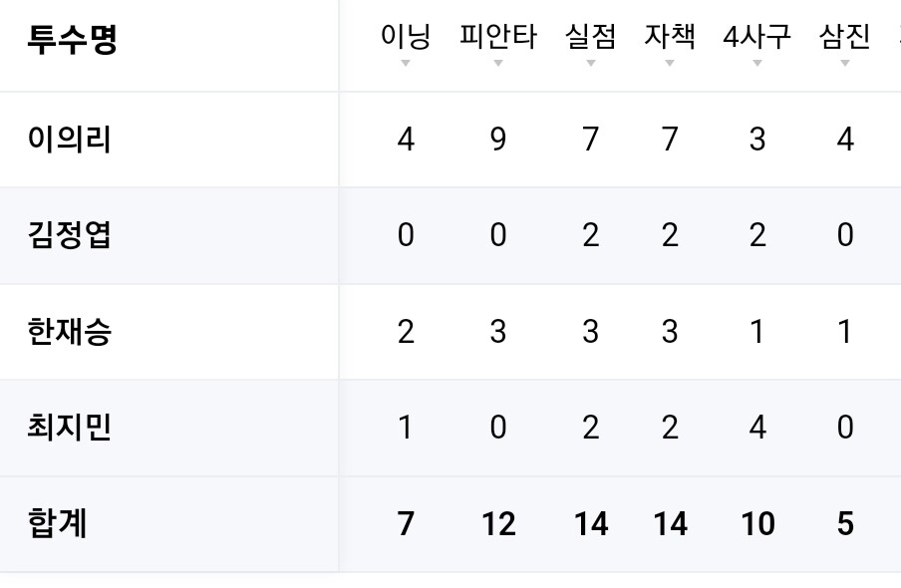This screenshot has width=901, height=588.
Task: Click 최지민's 4사구 value 4
Action: click(x=757, y=428)
